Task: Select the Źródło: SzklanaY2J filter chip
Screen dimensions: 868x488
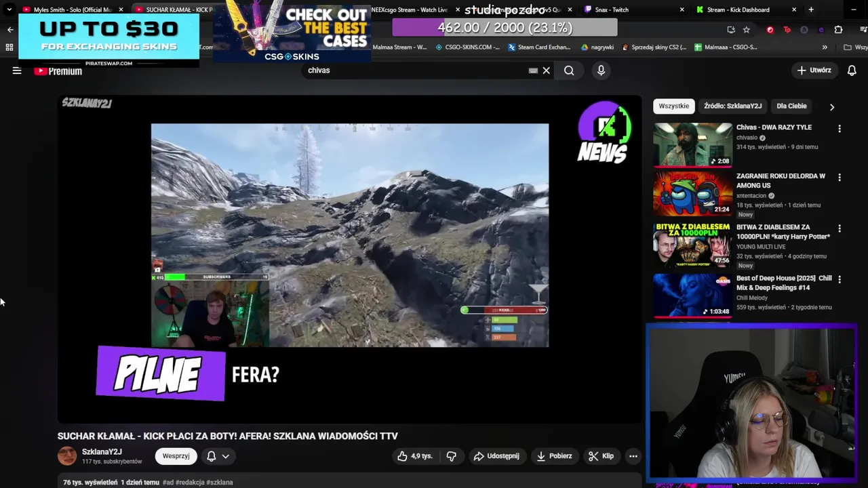Action: pyautogui.click(x=732, y=106)
